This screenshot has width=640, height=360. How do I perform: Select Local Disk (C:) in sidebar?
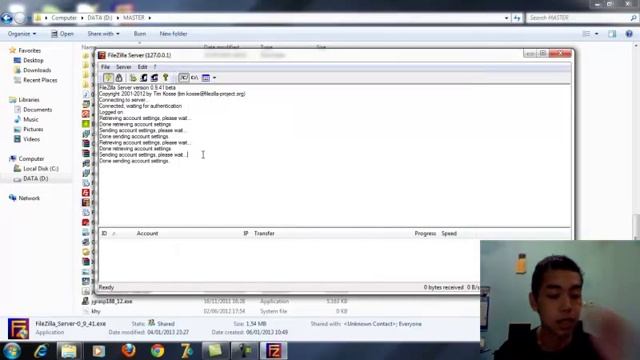click(36, 169)
